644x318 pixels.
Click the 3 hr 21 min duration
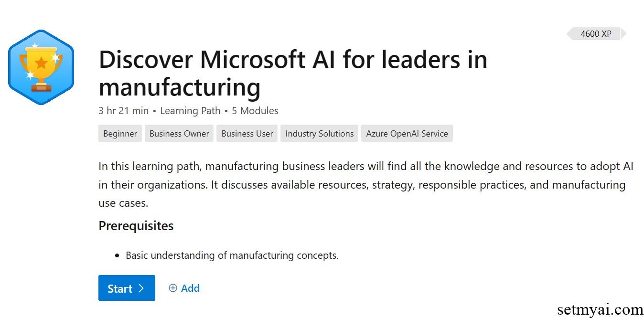click(124, 111)
